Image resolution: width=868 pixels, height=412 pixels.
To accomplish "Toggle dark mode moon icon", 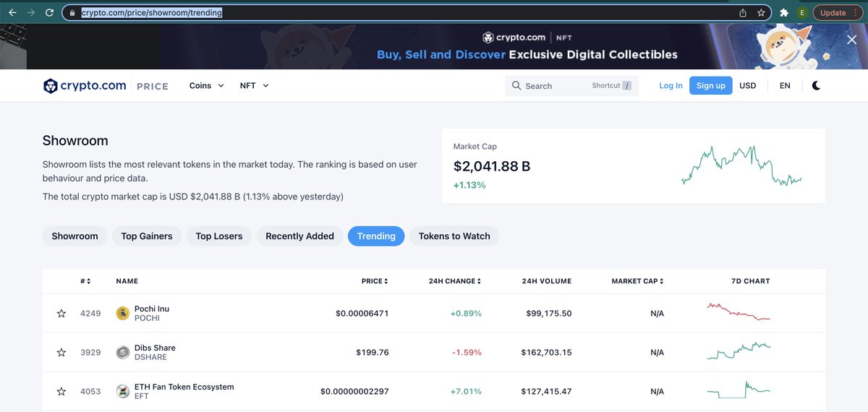I will (x=816, y=85).
